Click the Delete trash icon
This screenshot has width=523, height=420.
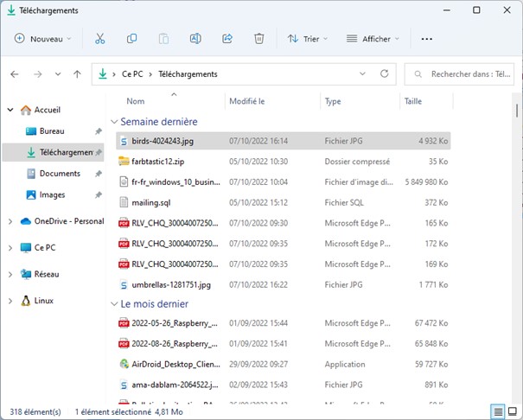[258, 39]
